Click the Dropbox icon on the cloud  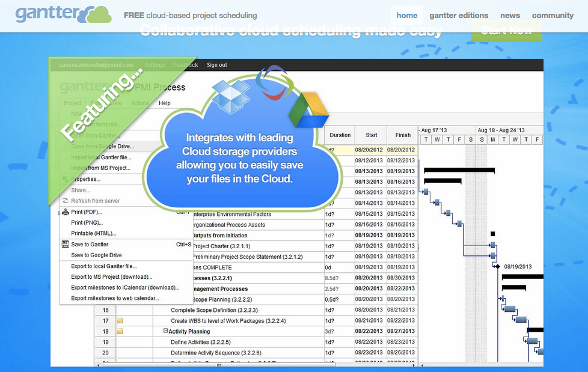click(231, 96)
